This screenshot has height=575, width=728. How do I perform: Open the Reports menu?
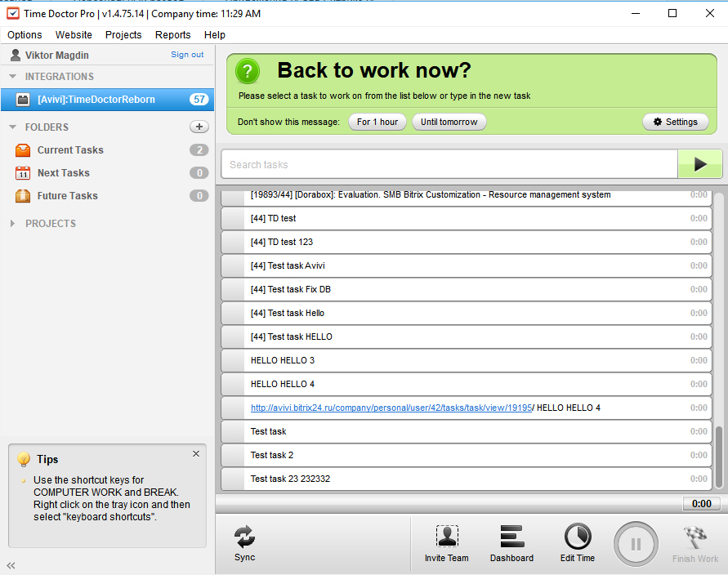[172, 35]
